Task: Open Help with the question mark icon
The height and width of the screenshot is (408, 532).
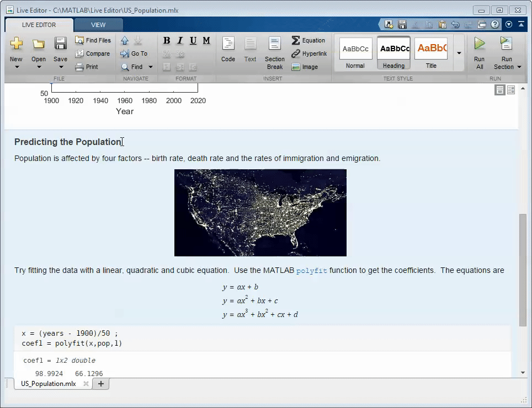Action: [495, 24]
